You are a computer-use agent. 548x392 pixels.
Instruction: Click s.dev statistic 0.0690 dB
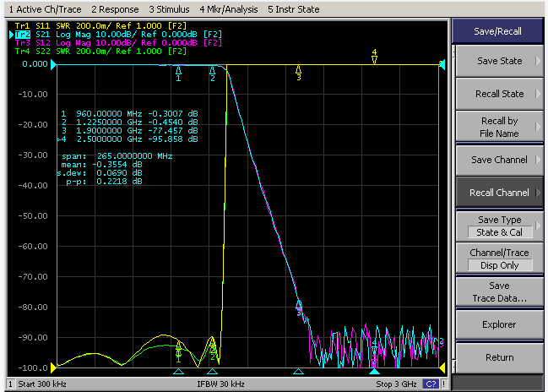tap(100, 172)
